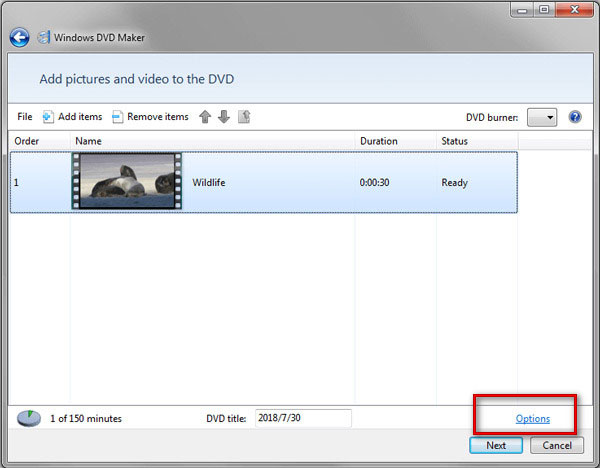Click the Remove items icon
The width and height of the screenshot is (600, 468).
pyautogui.click(x=117, y=117)
